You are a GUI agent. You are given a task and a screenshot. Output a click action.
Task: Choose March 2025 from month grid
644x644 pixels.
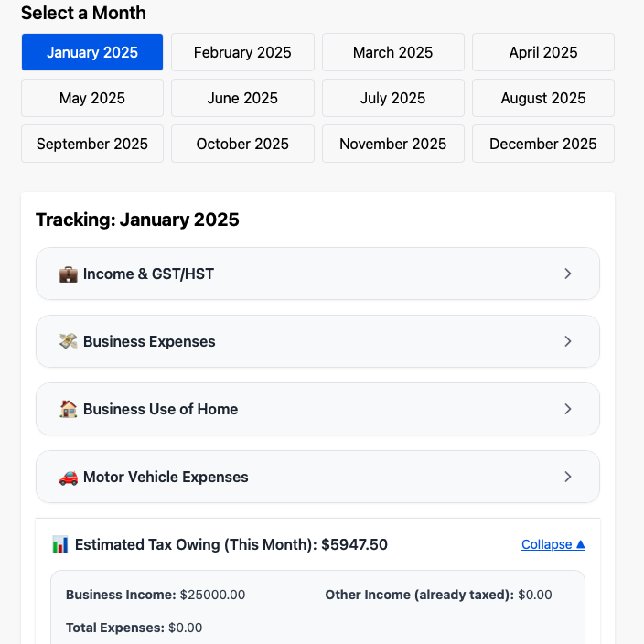tap(393, 52)
